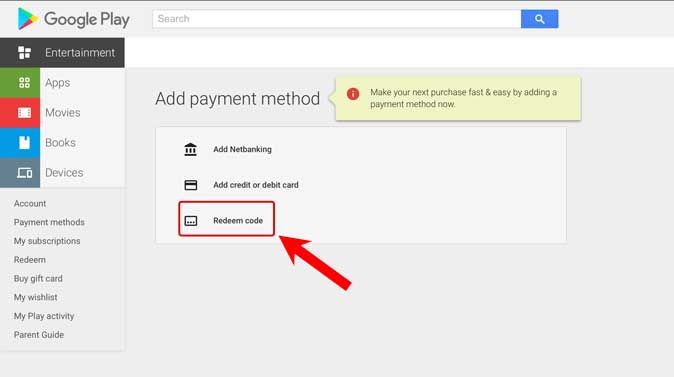674x377 pixels.
Task: Open the Books category
Action: point(61,143)
